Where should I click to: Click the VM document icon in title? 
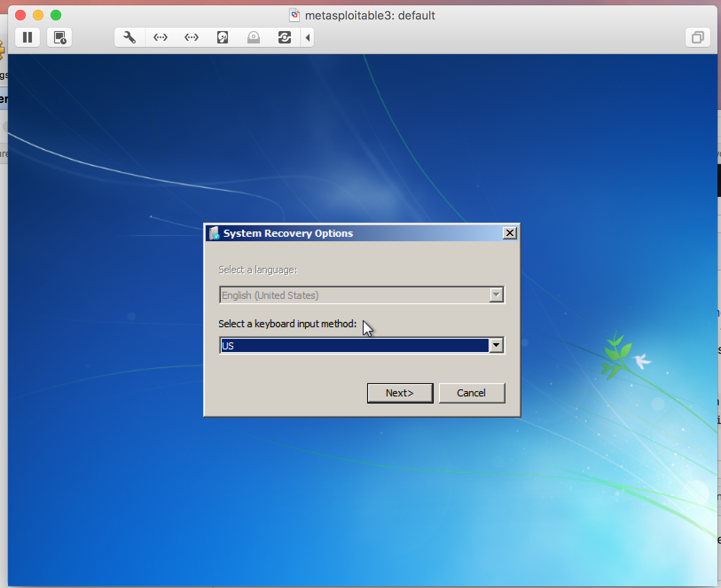tap(294, 15)
